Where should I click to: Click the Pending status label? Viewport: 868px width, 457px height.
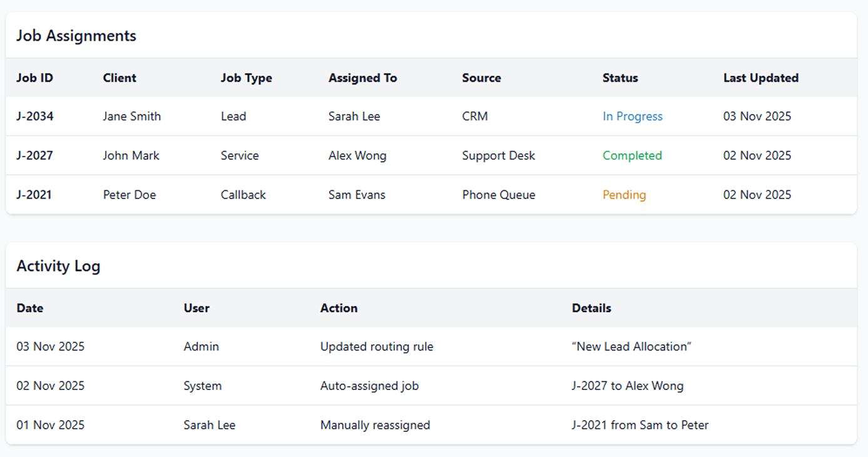[x=623, y=195]
